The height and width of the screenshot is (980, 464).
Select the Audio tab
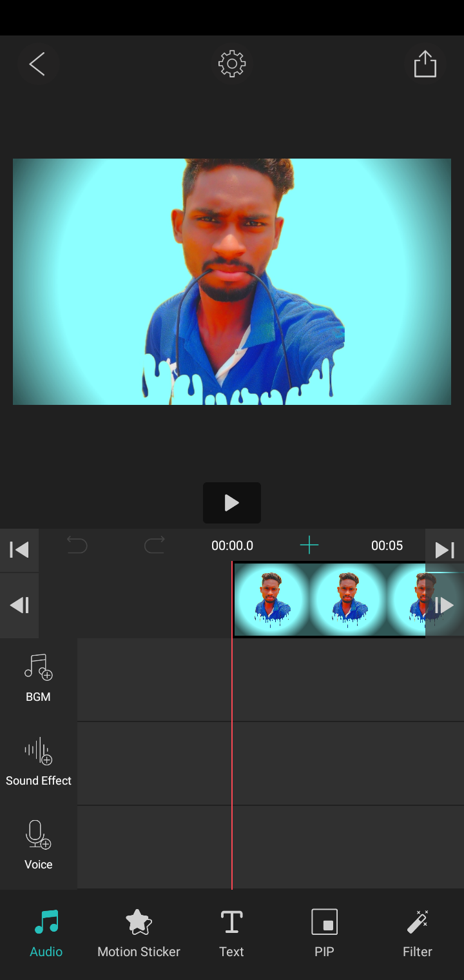click(x=46, y=934)
